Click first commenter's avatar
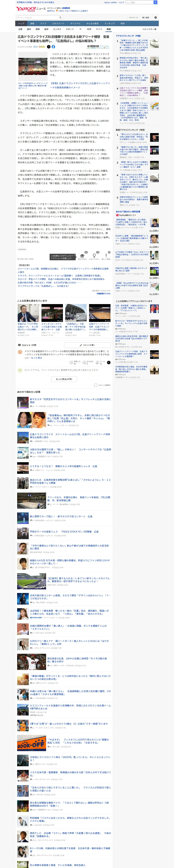The height and width of the screenshot is (868, 174). click(20, 352)
